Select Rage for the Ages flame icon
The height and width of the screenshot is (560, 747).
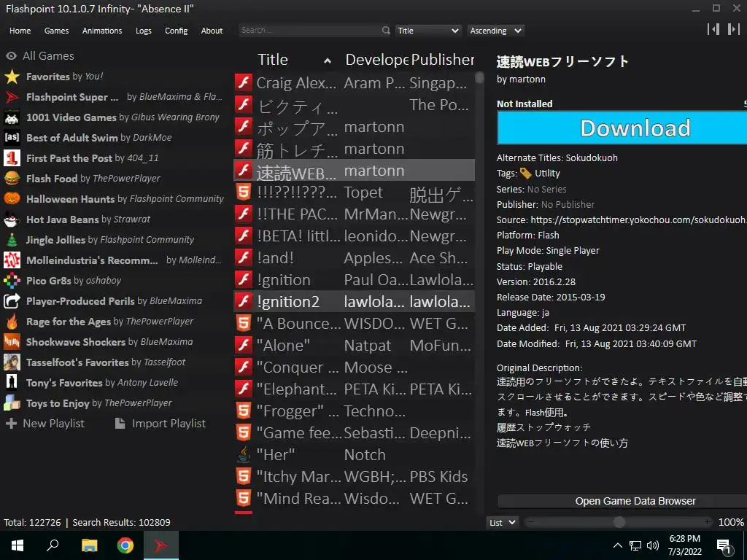coord(12,322)
